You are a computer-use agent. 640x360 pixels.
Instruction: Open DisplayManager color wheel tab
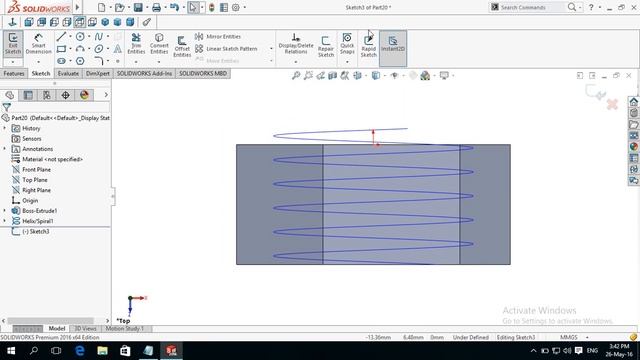coord(84,95)
